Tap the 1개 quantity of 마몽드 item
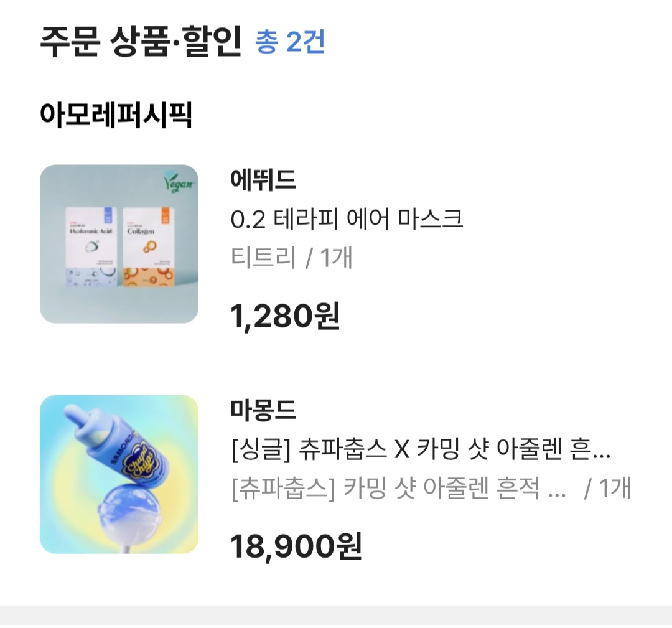Image resolution: width=672 pixels, height=628 pixels. (x=615, y=488)
